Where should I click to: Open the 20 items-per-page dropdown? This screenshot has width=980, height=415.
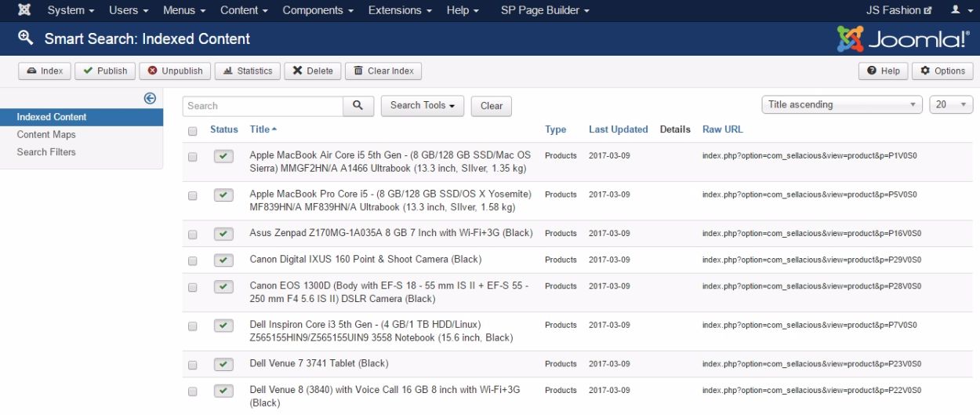tap(951, 104)
